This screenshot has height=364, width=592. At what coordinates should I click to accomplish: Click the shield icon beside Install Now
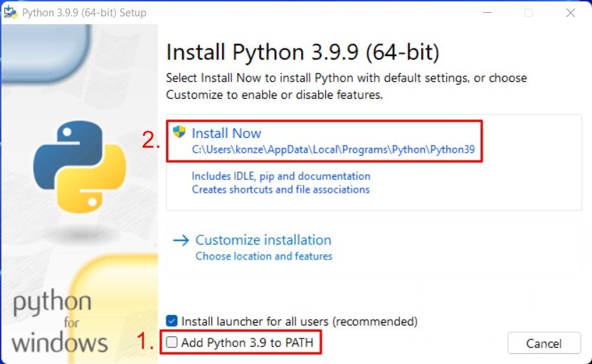coord(179,132)
